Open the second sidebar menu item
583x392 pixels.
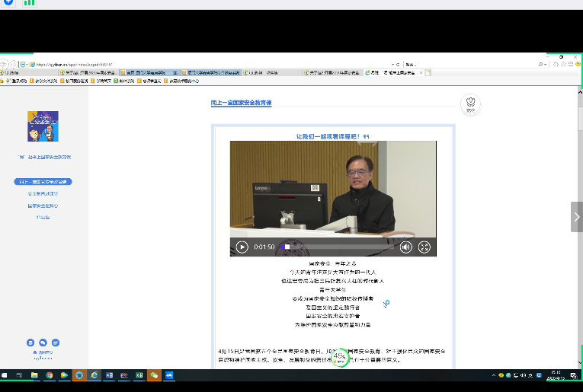point(43,193)
